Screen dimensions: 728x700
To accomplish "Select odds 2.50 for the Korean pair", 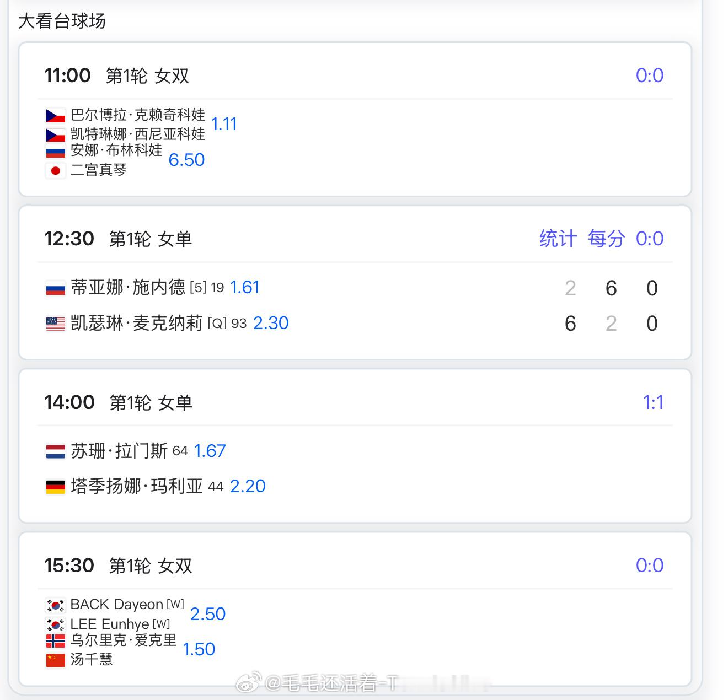I will point(208,614).
